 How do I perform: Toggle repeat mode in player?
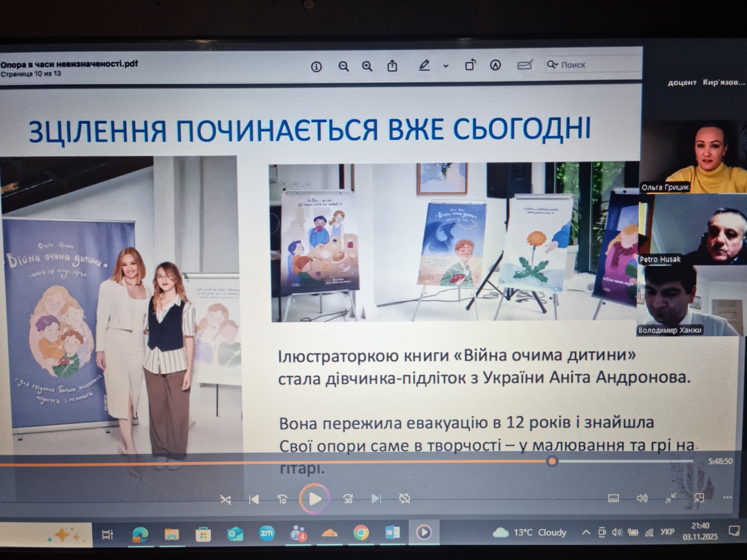404,498
